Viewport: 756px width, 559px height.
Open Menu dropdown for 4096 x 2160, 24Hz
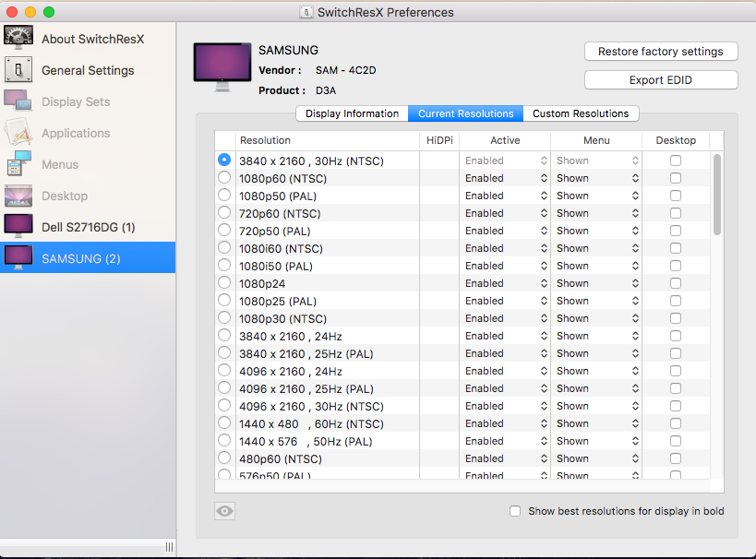coord(597,371)
